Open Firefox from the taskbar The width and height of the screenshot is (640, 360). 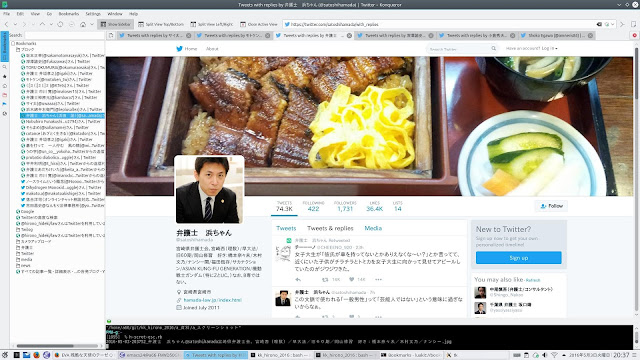[36, 355]
